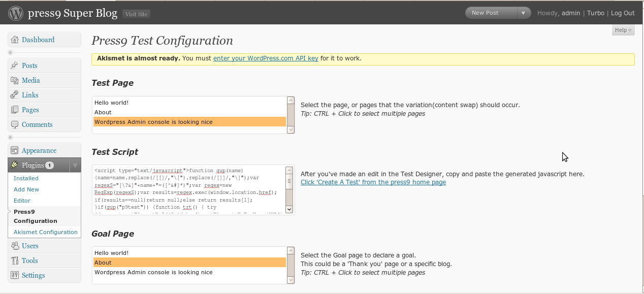
Task: Select 'About' in Test Page list
Action: 189,112
